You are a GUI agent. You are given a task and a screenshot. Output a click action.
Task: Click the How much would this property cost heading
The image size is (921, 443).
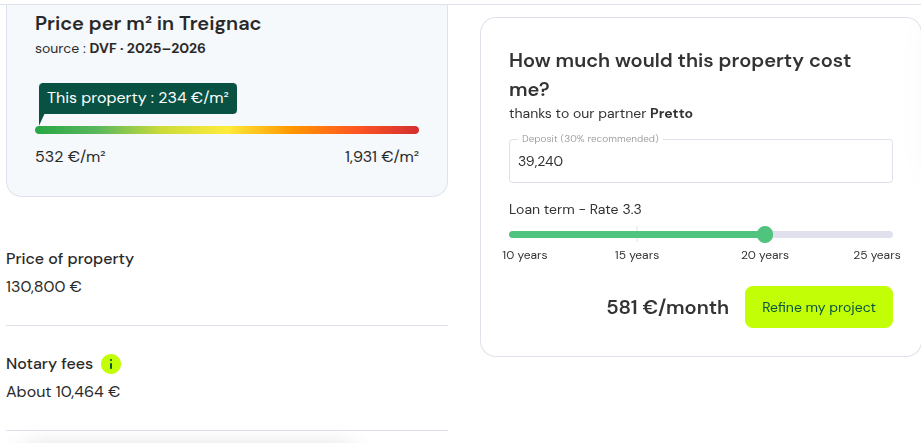680,75
